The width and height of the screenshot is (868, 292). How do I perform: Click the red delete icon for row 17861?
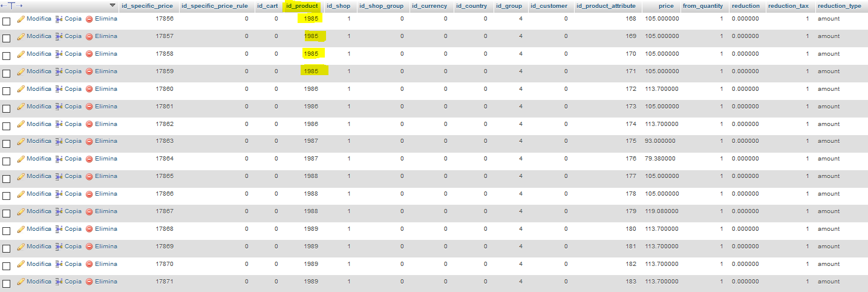pyautogui.click(x=90, y=107)
